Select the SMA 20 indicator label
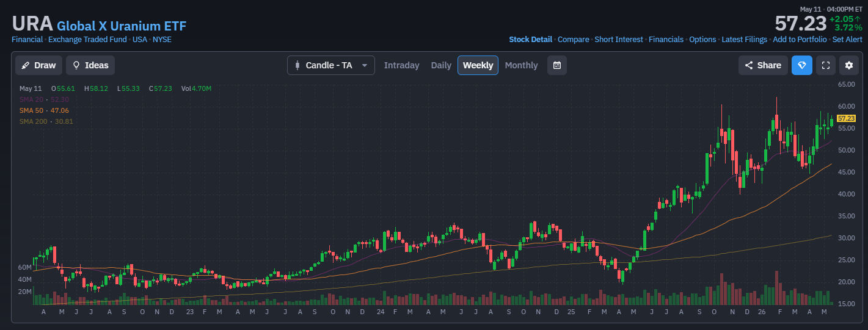 (44, 99)
